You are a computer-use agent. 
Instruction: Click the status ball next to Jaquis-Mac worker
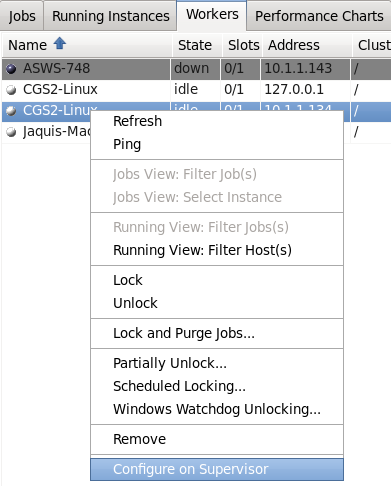pyautogui.click(x=11, y=132)
